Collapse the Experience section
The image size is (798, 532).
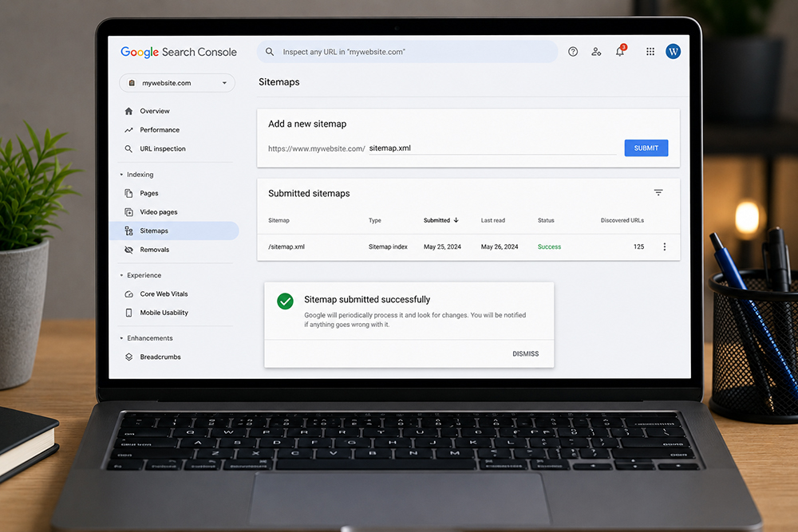pyautogui.click(x=121, y=275)
